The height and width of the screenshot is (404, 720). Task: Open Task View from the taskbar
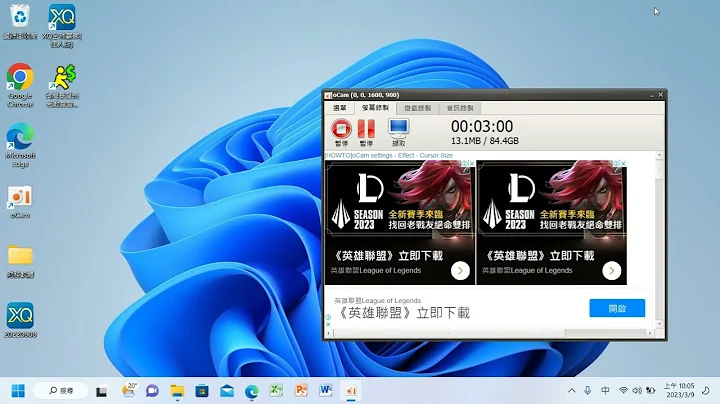click(x=101, y=391)
